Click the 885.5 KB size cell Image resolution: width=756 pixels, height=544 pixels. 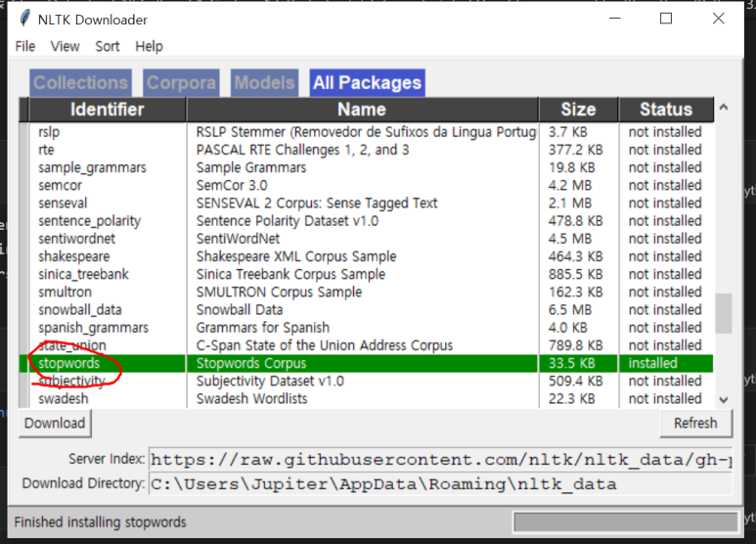coord(575,274)
